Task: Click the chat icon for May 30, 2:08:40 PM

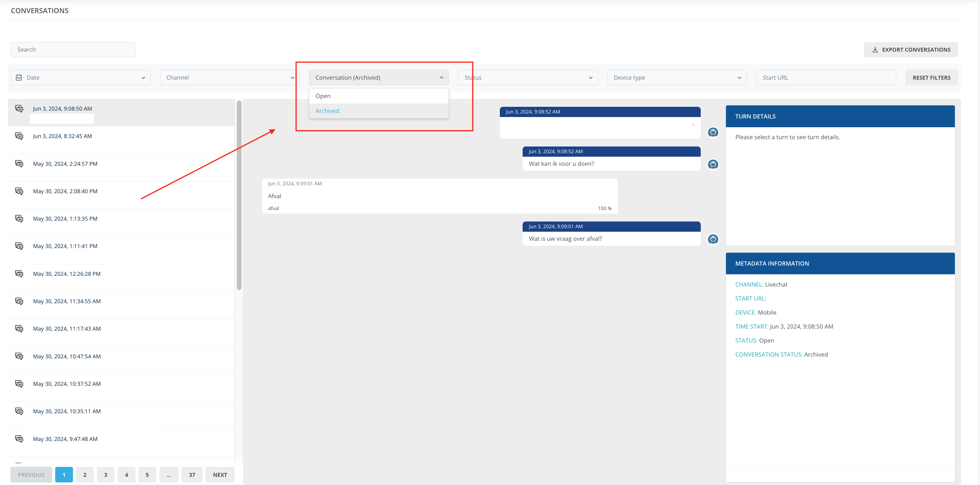Action: 19,191
